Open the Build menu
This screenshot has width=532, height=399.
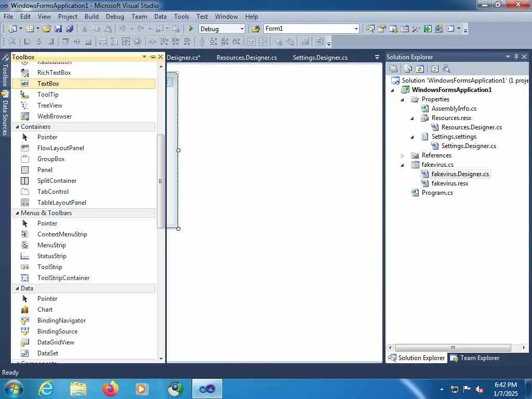point(91,16)
